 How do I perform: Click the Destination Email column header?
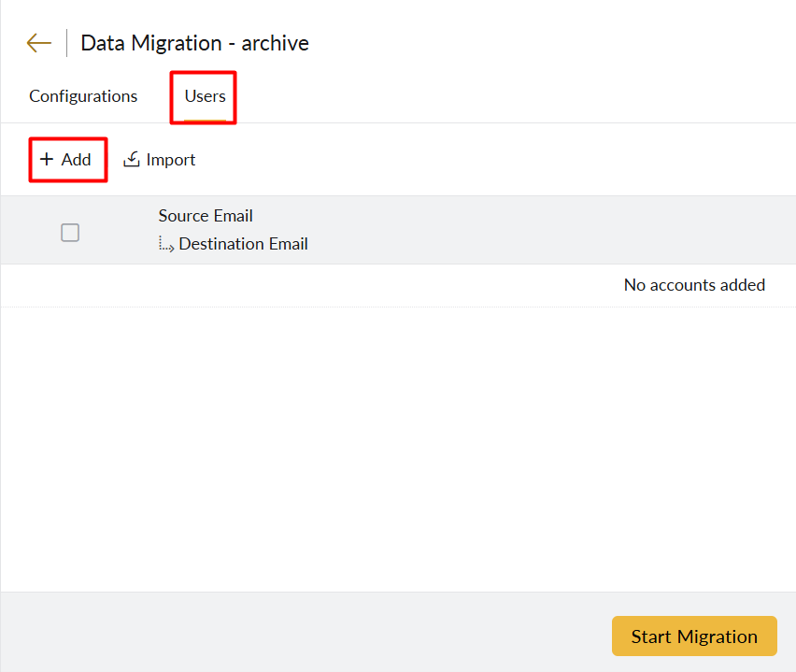tap(243, 244)
